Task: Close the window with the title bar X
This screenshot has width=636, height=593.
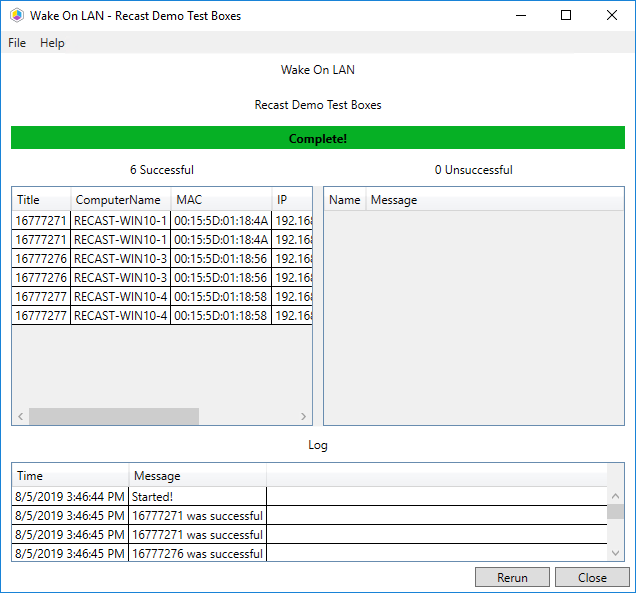Action: point(612,15)
